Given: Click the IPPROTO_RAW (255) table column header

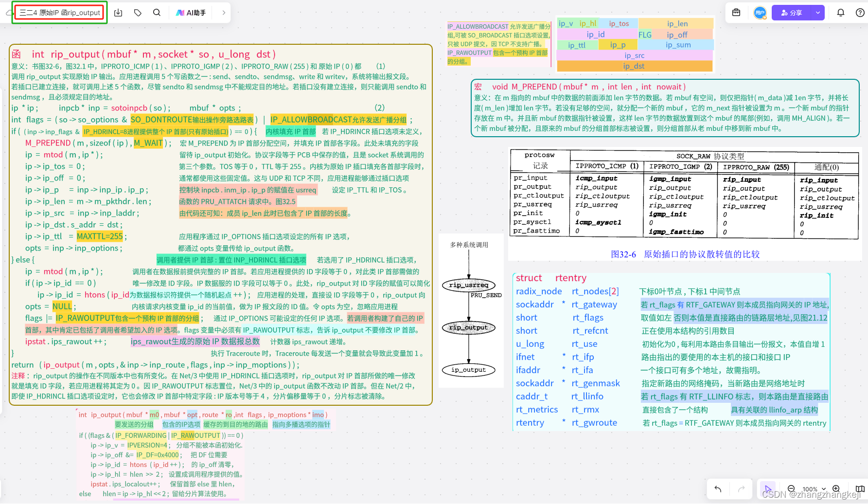Looking at the screenshot, I should 756,167.
